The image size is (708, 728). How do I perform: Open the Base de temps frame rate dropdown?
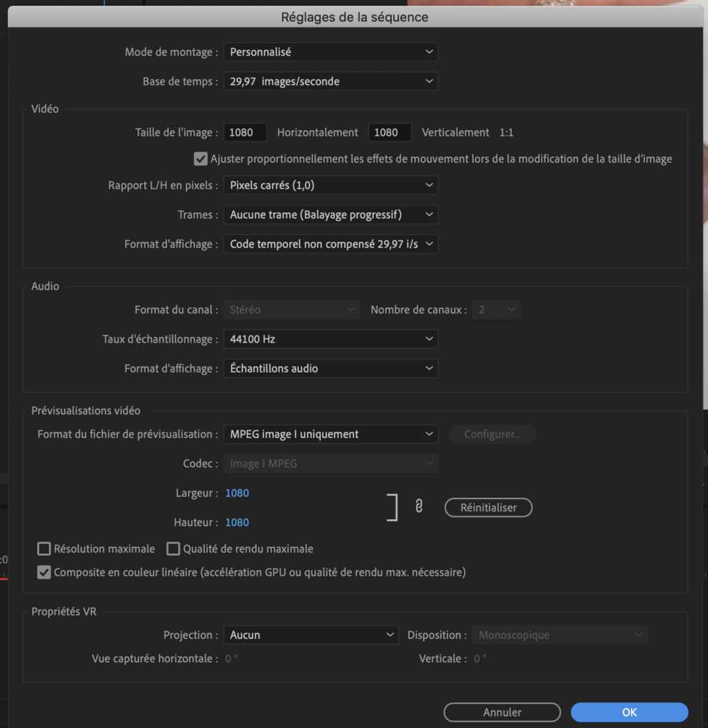click(x=331, y=81)
